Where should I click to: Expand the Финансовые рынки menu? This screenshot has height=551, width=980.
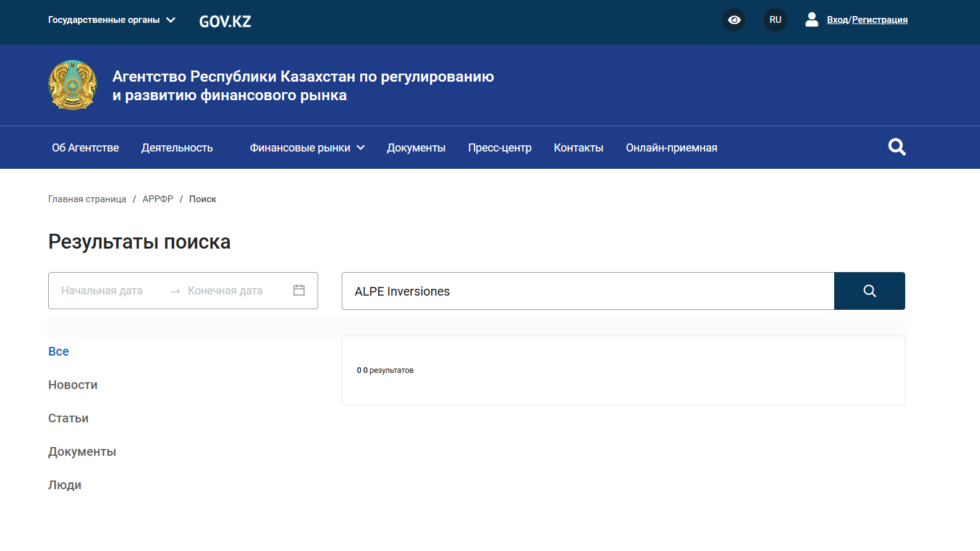(x=307, y=148)
